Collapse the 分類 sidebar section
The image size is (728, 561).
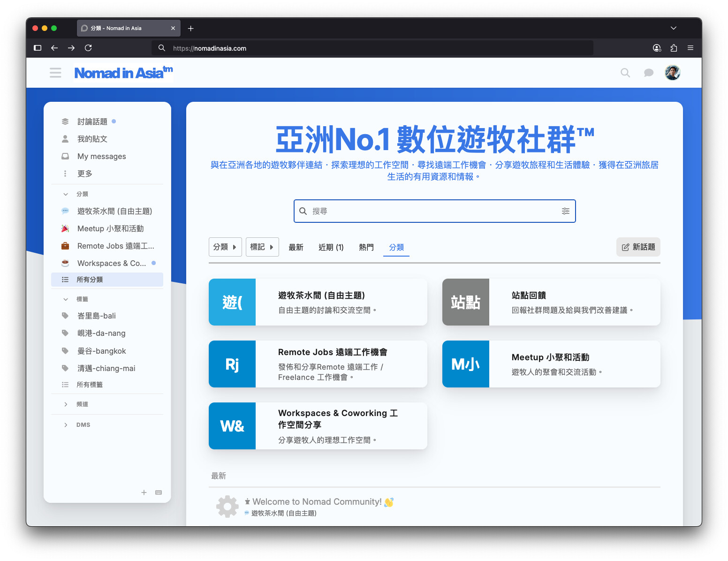coord(66,194)
